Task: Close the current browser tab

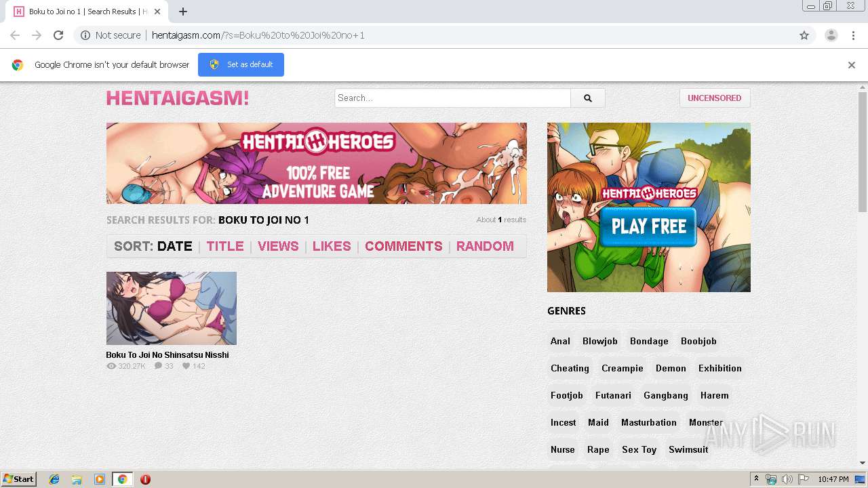Action: (157, 12)
